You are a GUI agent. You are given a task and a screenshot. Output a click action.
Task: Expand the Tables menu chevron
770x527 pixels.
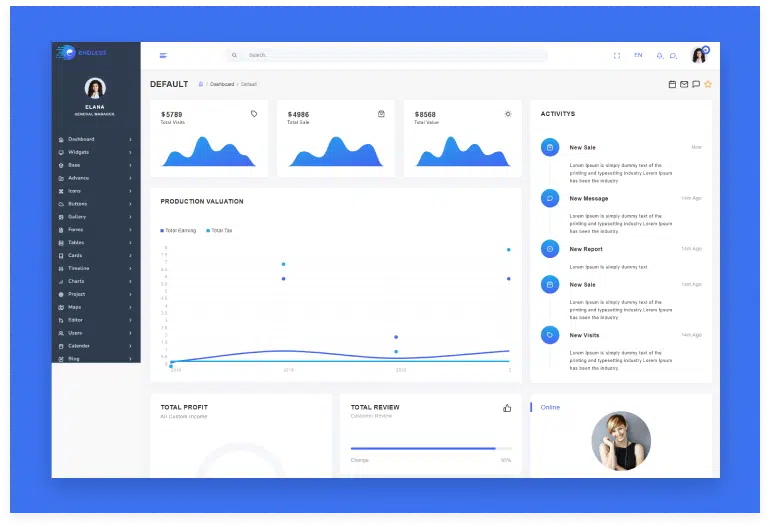pos(130,243)
